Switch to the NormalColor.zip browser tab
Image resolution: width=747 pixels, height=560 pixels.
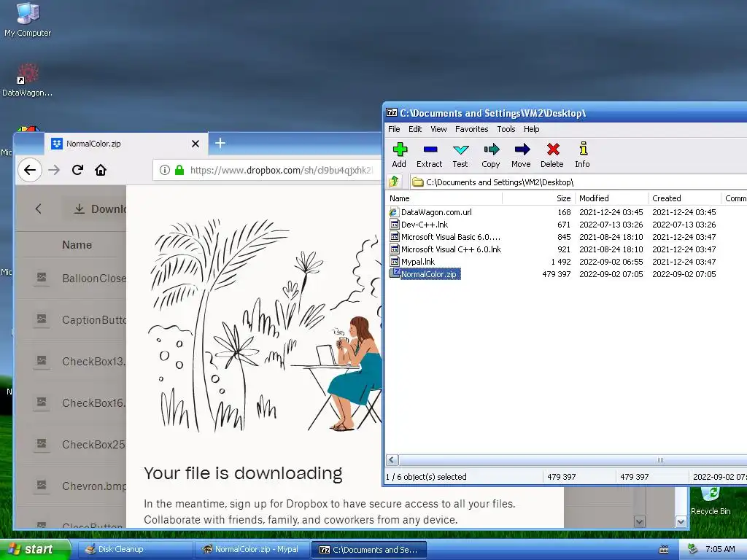pos(126,144)
